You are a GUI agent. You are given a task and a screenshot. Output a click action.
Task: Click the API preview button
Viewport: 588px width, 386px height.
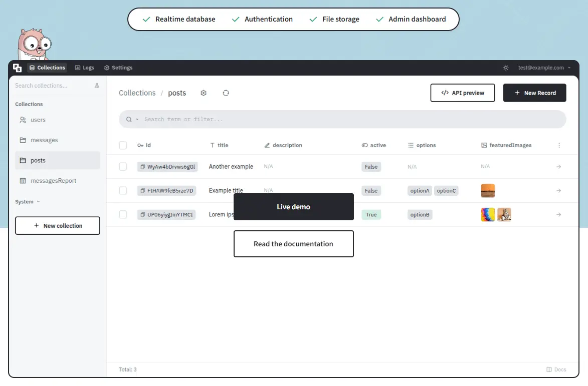(x=462, y=93)
